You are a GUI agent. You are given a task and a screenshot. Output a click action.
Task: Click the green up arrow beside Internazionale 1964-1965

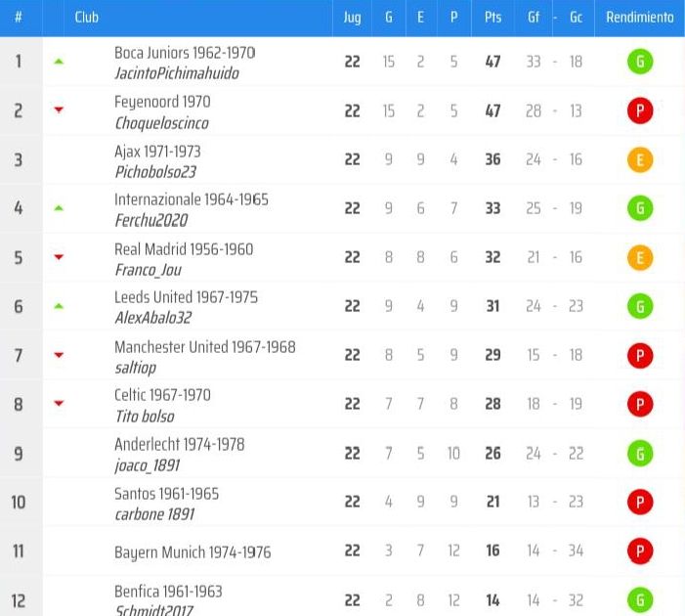pos(59,208)
